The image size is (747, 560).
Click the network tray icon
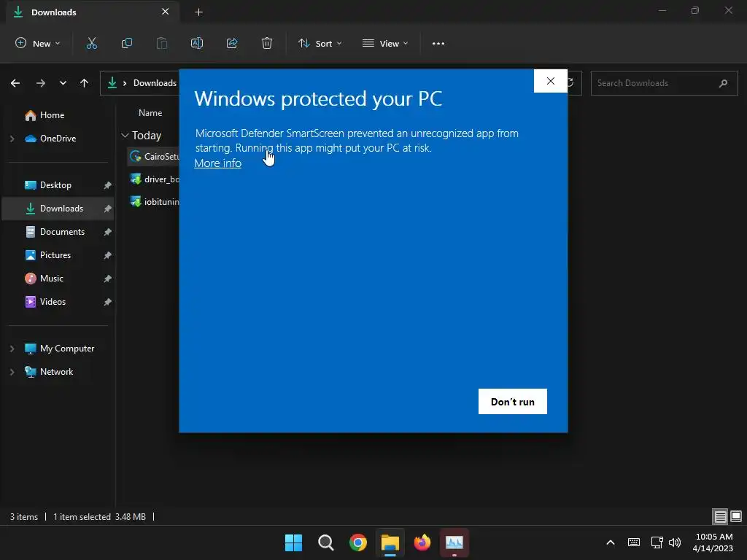[x=657, y=542]
